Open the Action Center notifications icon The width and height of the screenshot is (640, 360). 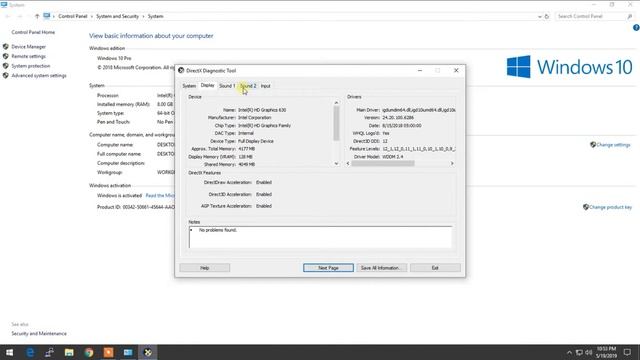(627, 352)
